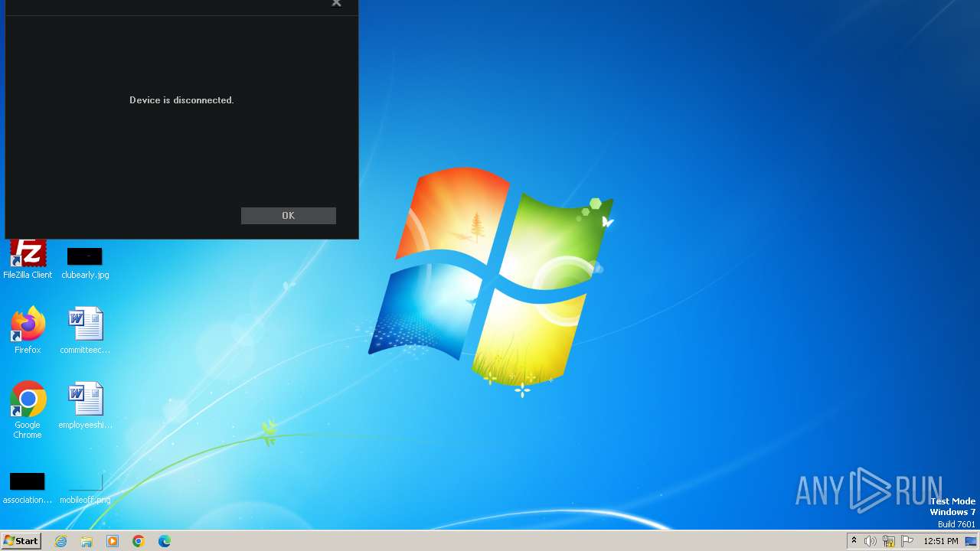Launch Firefox from the desktop icon
This screenshot has width=980, height=551.
[28, 331]
